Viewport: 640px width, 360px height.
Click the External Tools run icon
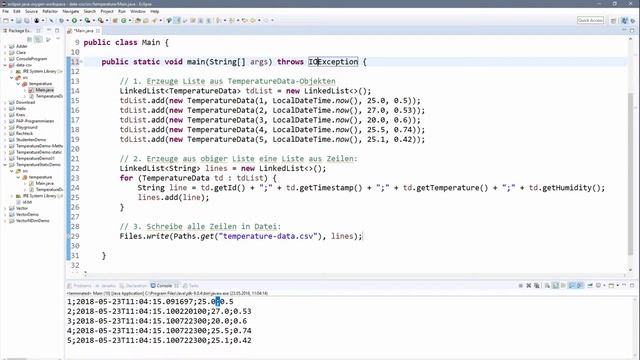(x=100, y=20)
